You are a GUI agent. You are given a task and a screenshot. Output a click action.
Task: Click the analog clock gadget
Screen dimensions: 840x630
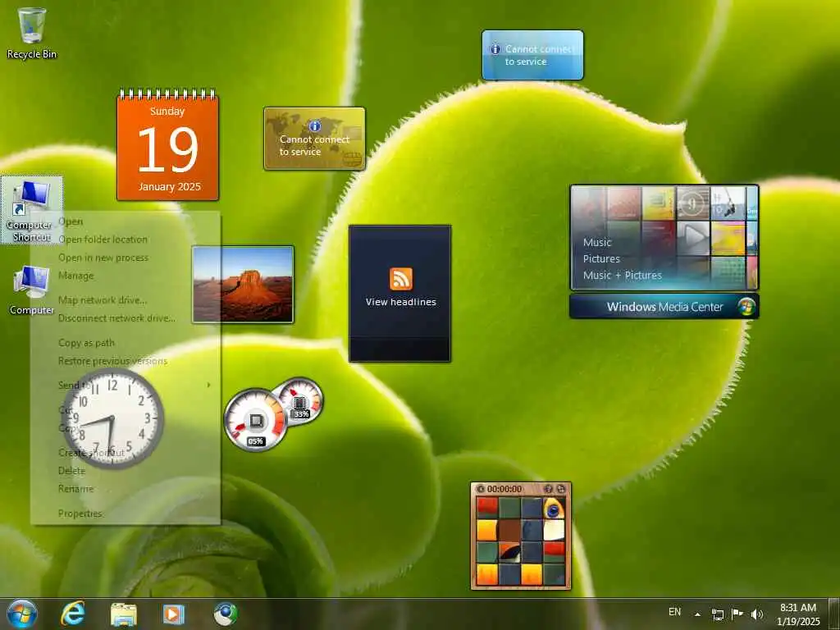pos(112,419)
